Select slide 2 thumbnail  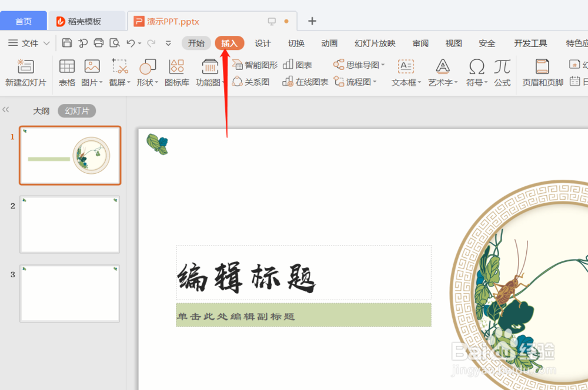pyautogui.click(x=70, y=224)
